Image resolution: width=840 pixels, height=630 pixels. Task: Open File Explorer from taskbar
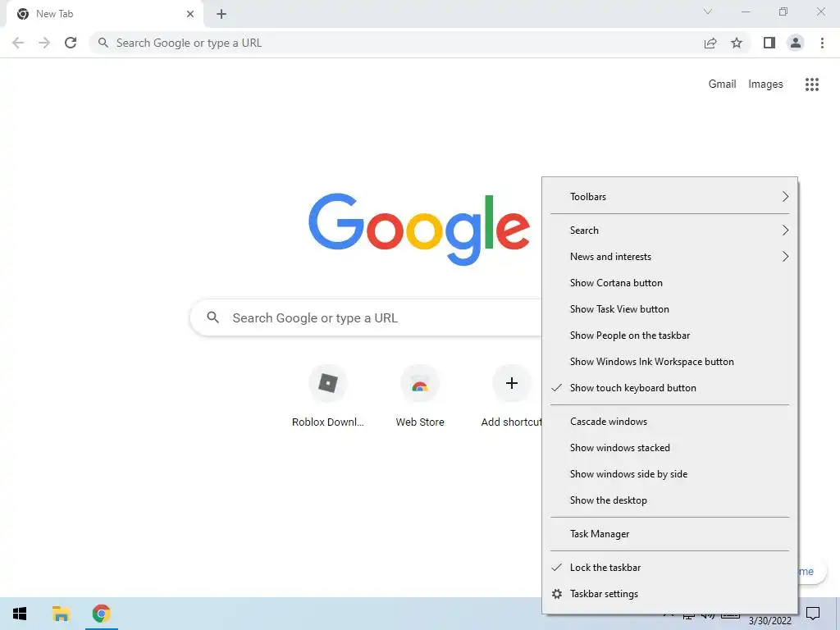pyautogui.click(x=61, y=614)
